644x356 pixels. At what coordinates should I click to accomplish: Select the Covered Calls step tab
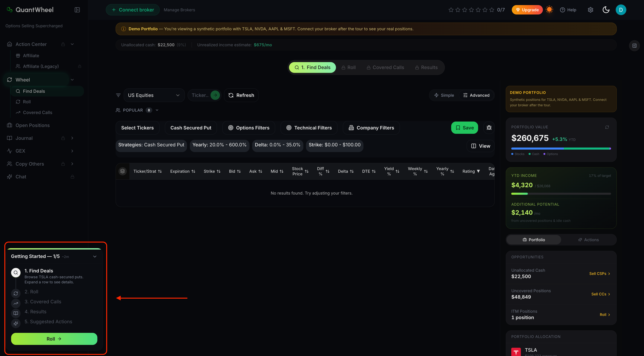click(x=385, y=67)
